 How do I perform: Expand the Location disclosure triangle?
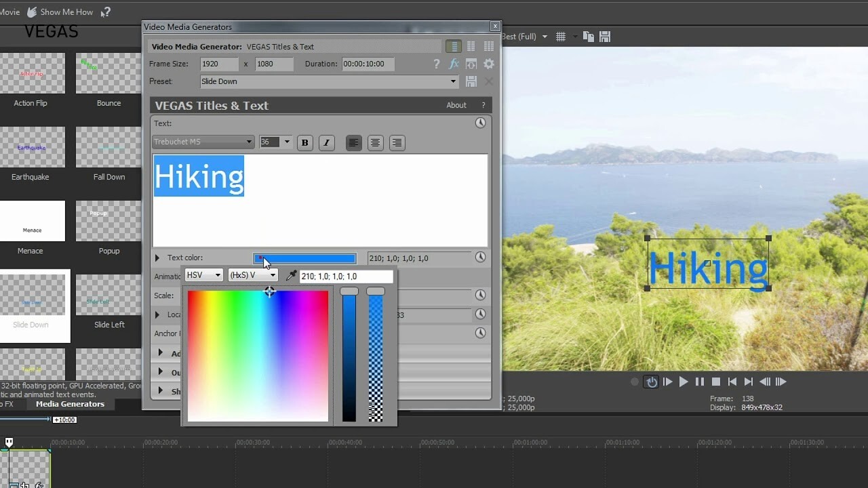(x=157, y=314)
